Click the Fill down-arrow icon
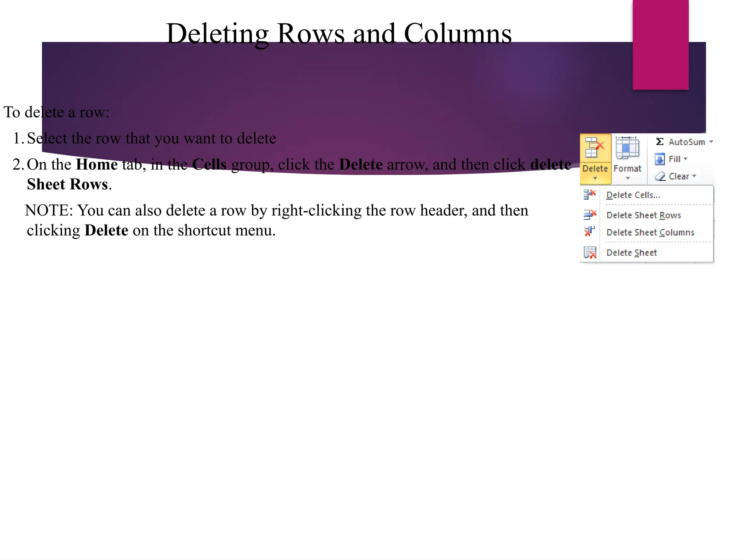Viewport: 747px width, 560px height. [x=659, y=159]
